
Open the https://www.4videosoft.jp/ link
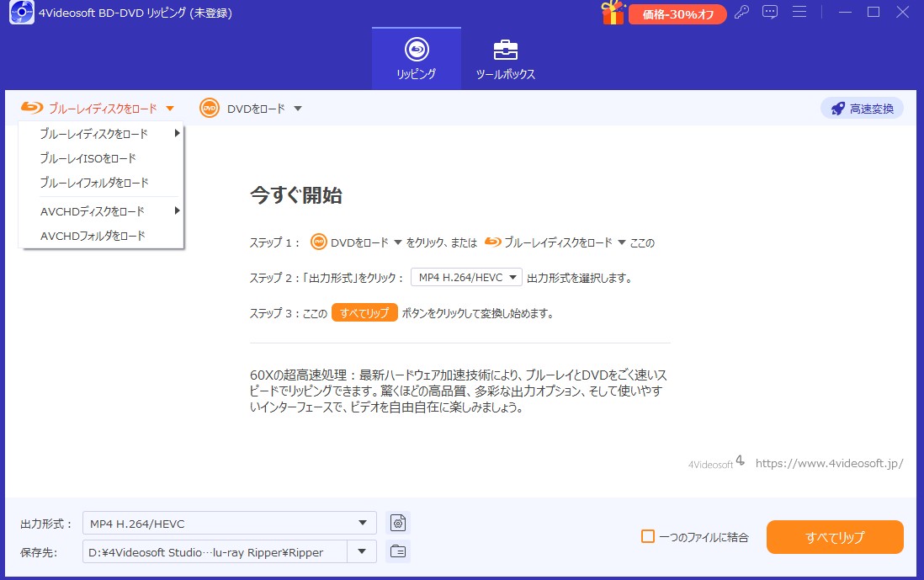click(x=829, y=463)
